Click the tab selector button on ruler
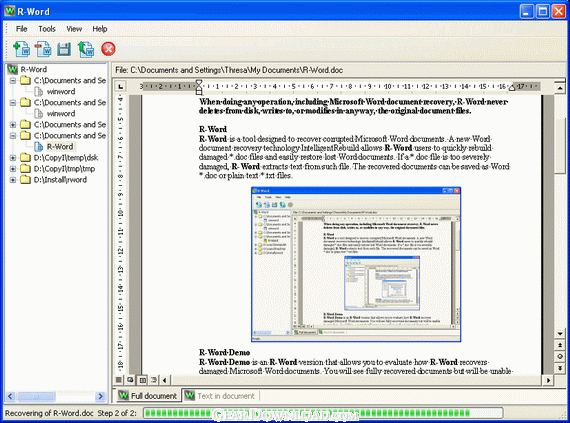 click(120, 86)
